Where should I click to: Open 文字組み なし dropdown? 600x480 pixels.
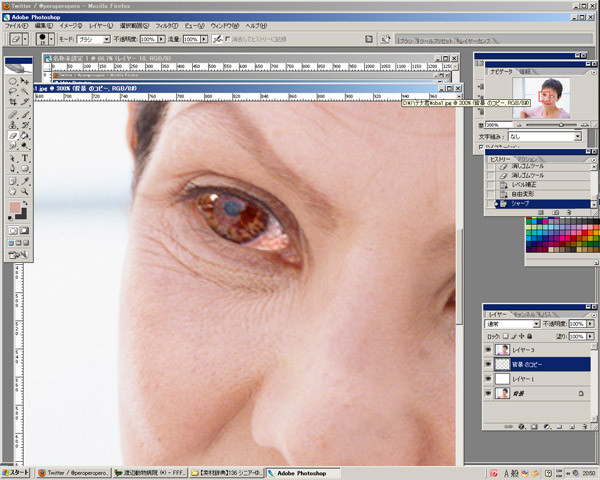point(577,136)
